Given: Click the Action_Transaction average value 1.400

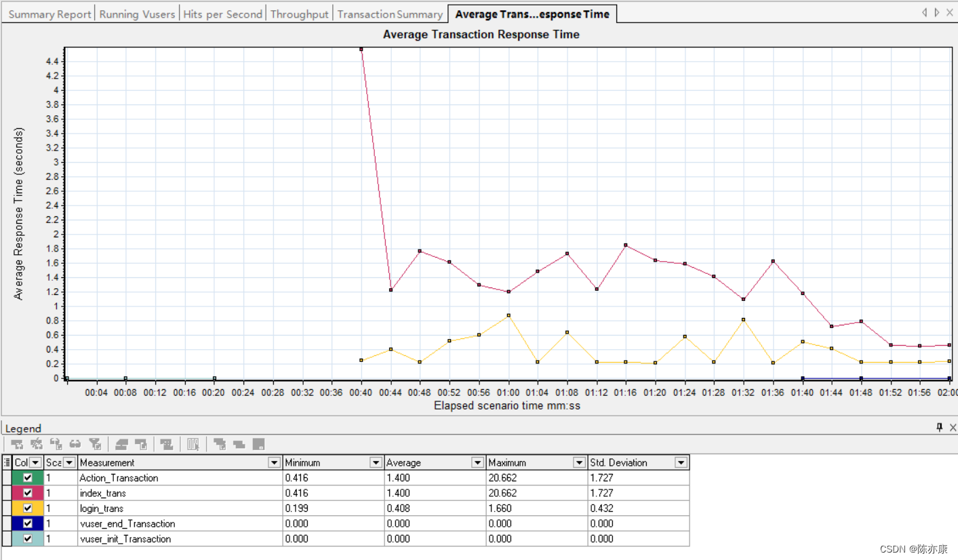Looking at the screenshot, I should pos(398,478).
